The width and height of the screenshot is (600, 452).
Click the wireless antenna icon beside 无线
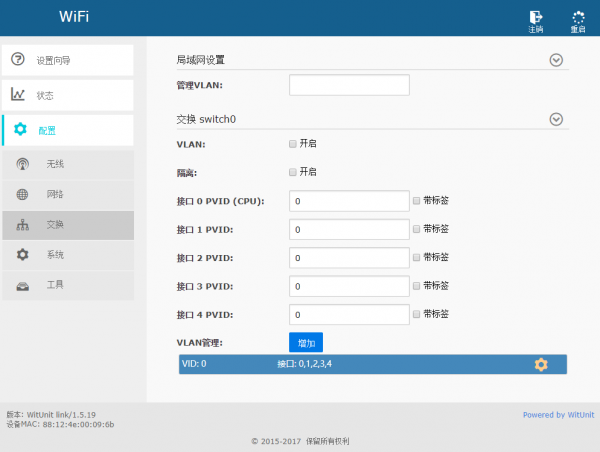(x=23, y=164)
